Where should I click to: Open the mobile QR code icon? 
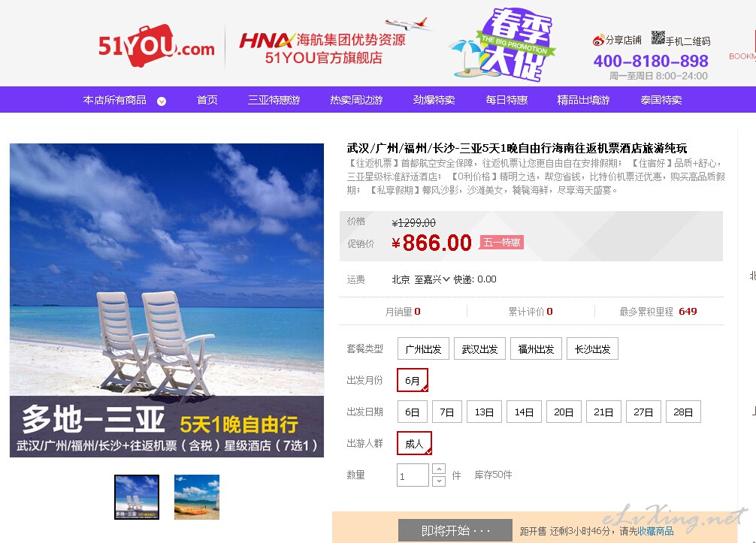click(x=658, y=38)
